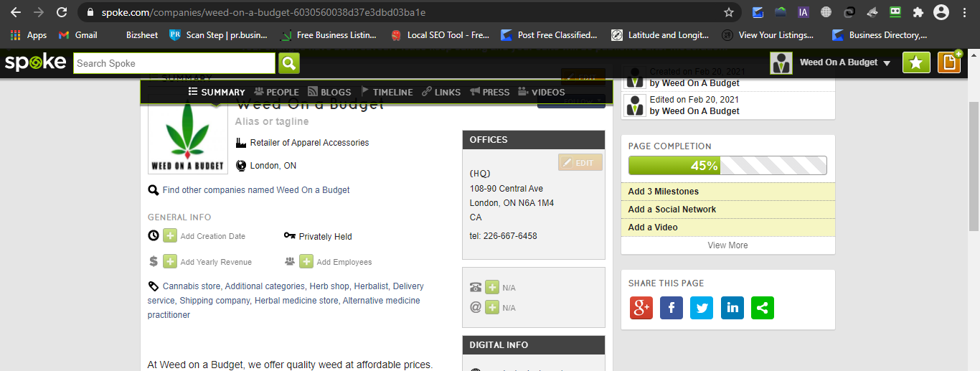Open Chrome profile avatar
The width and height of the screenshot is (980, 371).
(941, 12)
